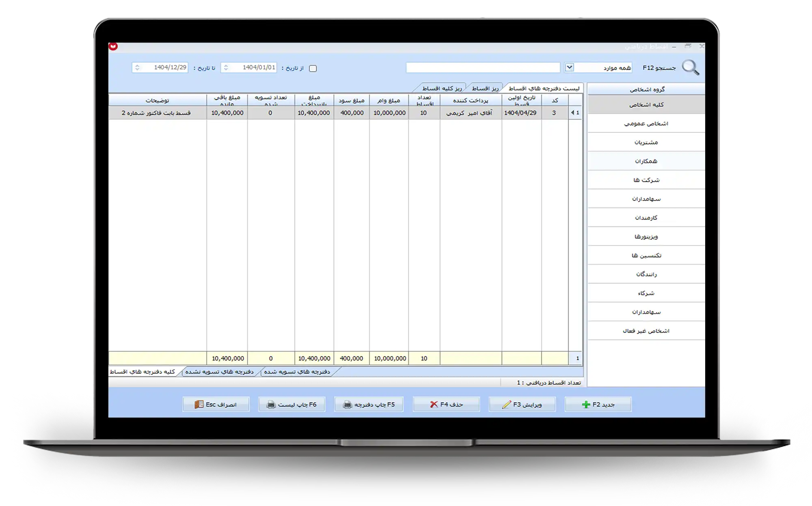Enable the from-date filter checkbox
812x506 pixels.
pyautogui.click(x=313, y=68)
